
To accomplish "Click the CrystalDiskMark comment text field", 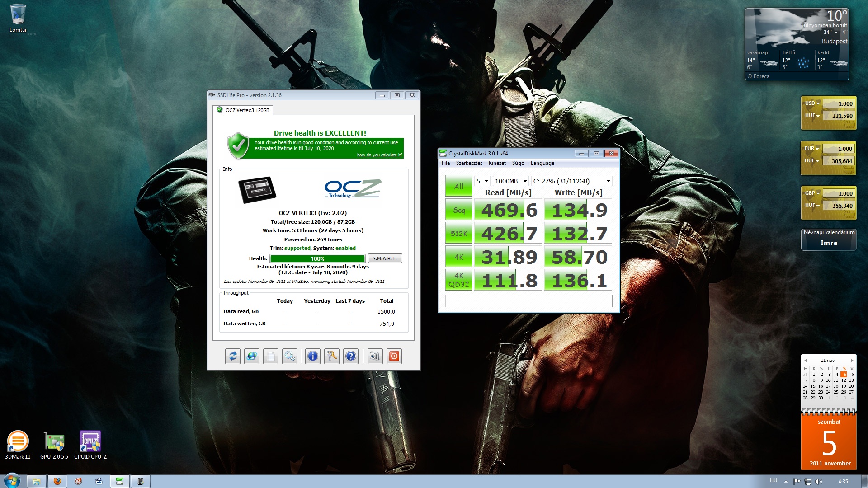I will click(528, 301).
